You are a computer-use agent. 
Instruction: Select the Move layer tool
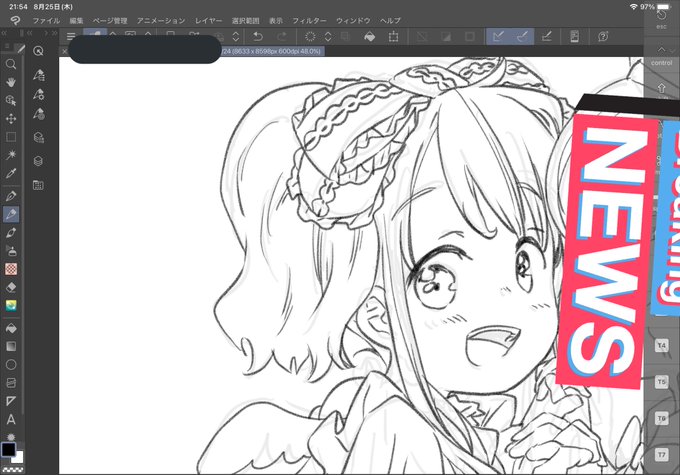pyautogui.click(x=11, y=118)
